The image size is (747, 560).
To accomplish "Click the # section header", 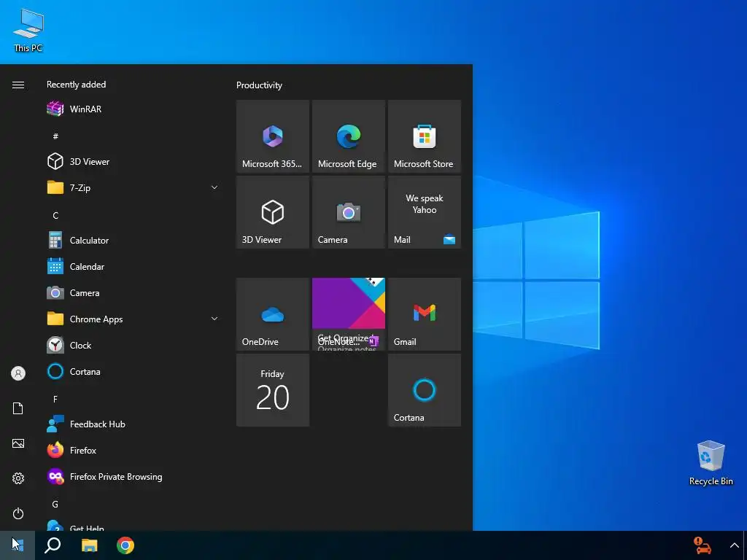I will [55, 136].
